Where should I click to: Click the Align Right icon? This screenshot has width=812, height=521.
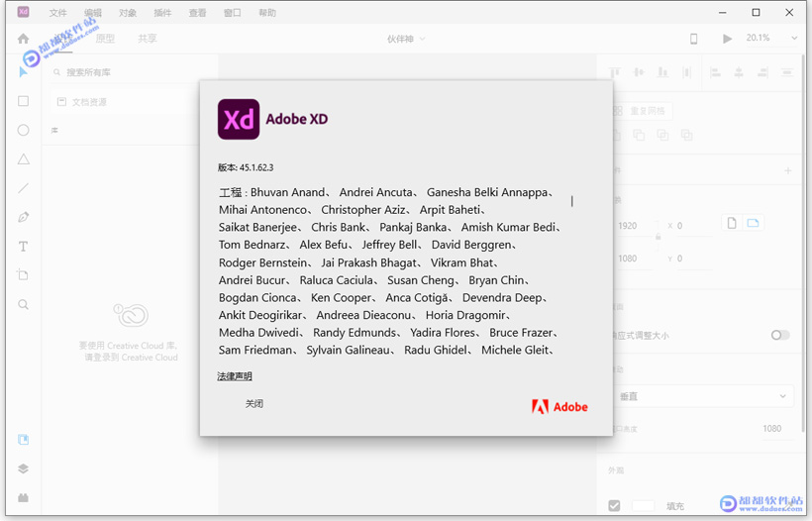762,72
